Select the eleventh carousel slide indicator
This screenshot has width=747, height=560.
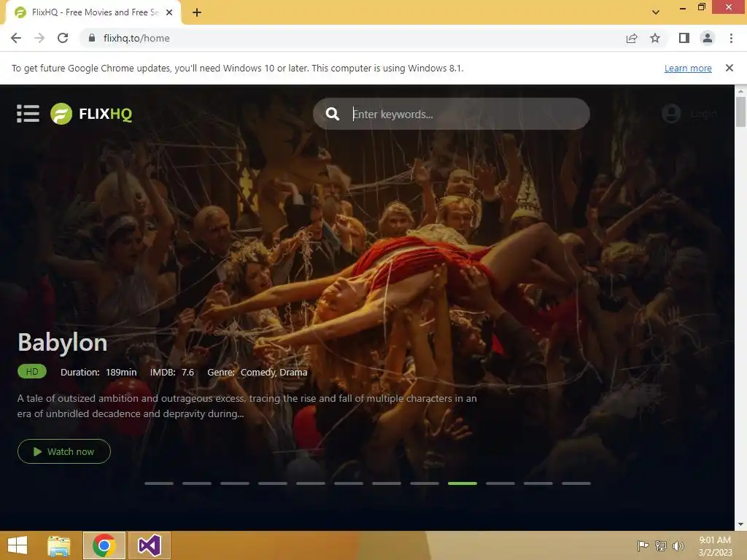tap(538, 483)
